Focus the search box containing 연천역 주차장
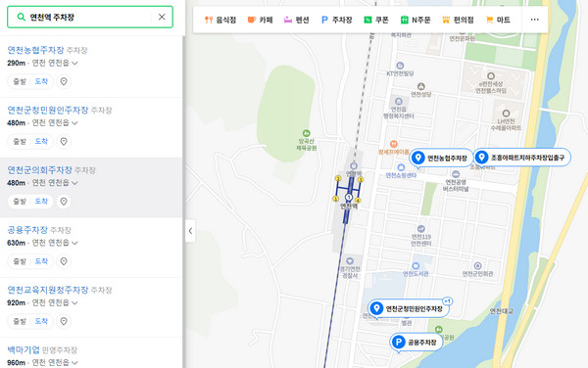The height and width of the screenshot is (368, 588). pyautogui.click(x=90, y=17)
